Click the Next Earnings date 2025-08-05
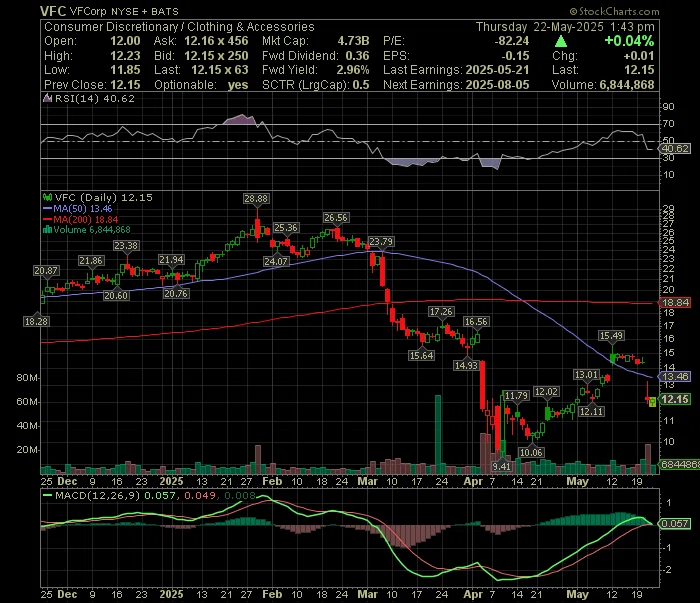700x603 pixels. point(497,85)
